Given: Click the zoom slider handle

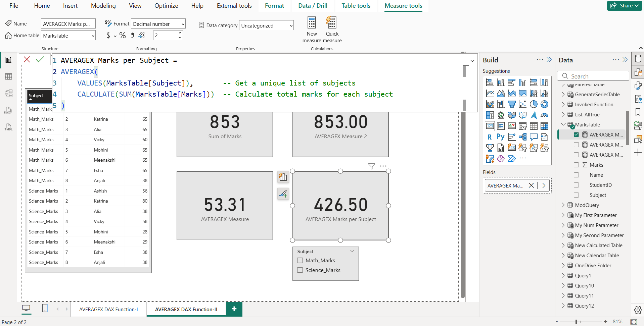Looking at the screenshot, I should [x=576, y=322].
